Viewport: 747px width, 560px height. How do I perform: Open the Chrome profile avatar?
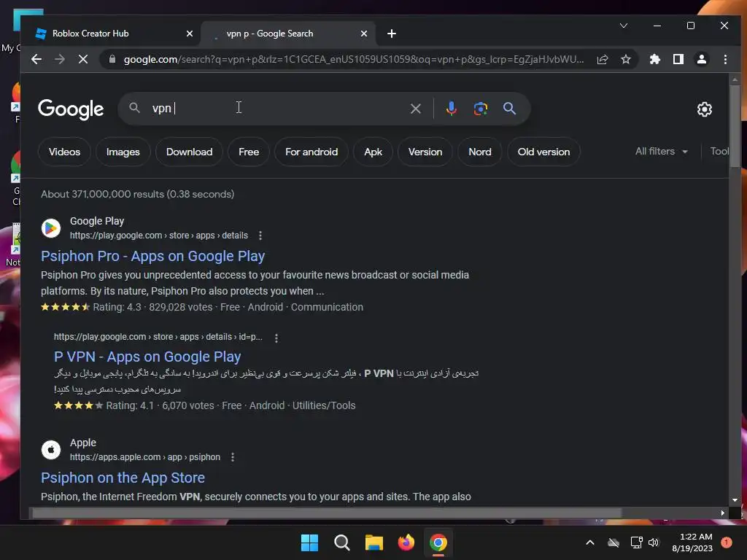[702, 59]
